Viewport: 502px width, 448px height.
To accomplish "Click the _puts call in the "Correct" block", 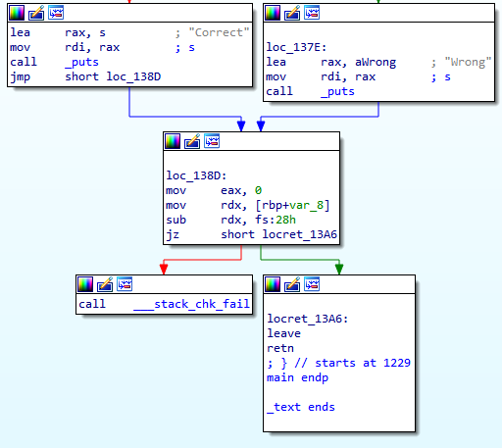I will (81, 62).
